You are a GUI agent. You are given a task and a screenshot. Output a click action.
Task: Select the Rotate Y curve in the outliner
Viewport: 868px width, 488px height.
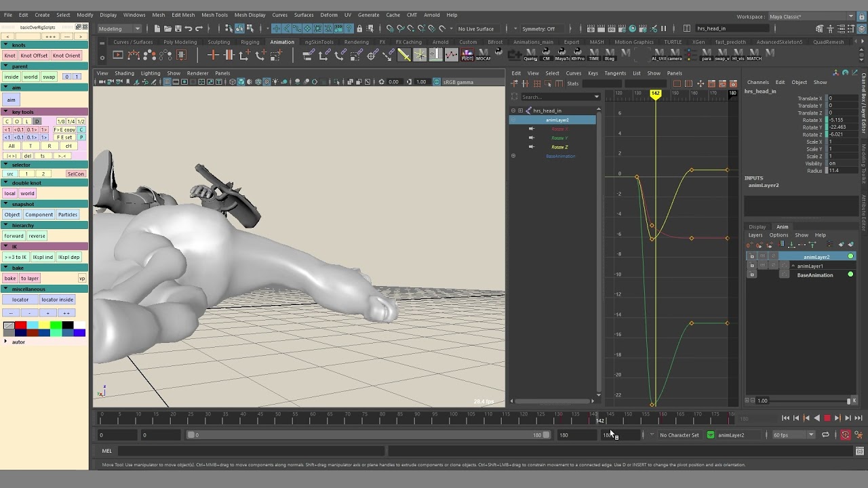[x=559, y=138]
